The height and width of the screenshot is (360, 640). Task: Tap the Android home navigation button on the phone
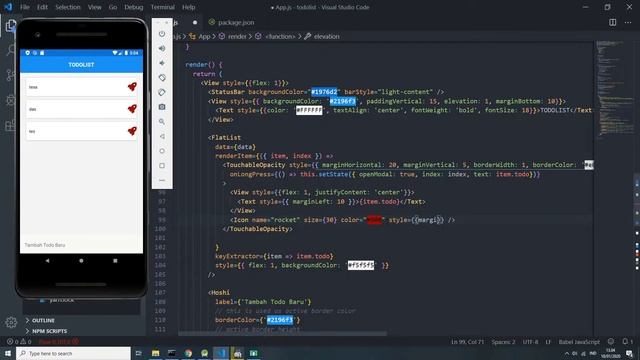[81, 260]
